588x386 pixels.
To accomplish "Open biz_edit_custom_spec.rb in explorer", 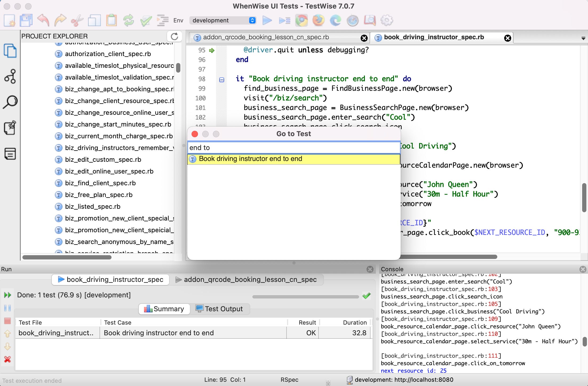I will tap(103, 160).
